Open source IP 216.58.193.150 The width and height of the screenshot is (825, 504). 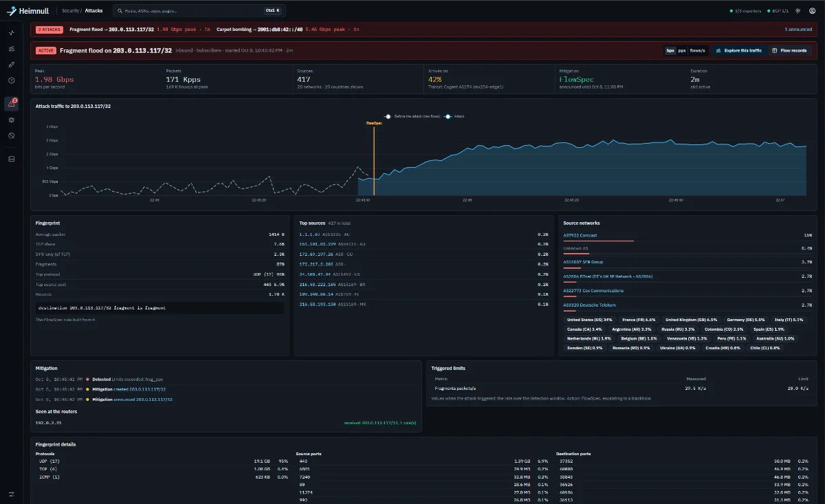(318, 304)
